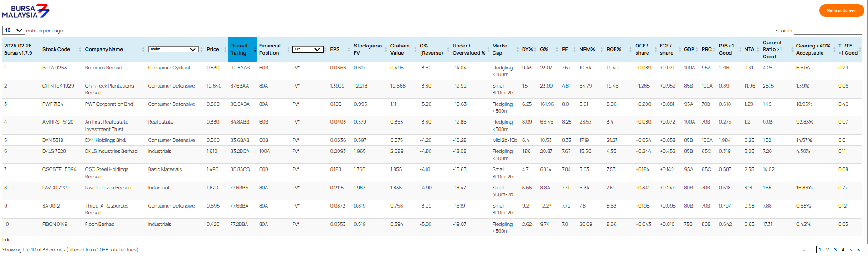
Task: Go to page 4 of results
Action: click(843, 250)
